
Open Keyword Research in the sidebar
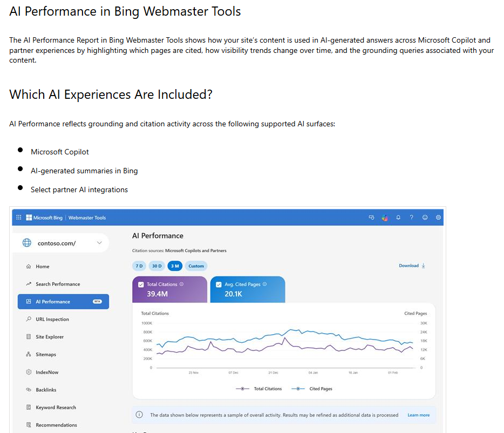click(x=63, y=407)
